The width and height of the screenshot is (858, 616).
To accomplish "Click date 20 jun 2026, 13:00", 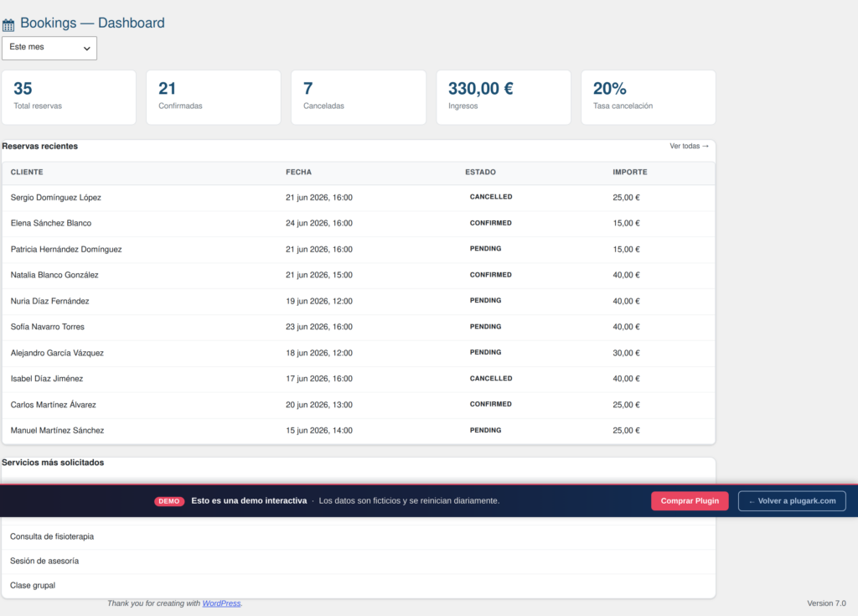I will (319, 405).
